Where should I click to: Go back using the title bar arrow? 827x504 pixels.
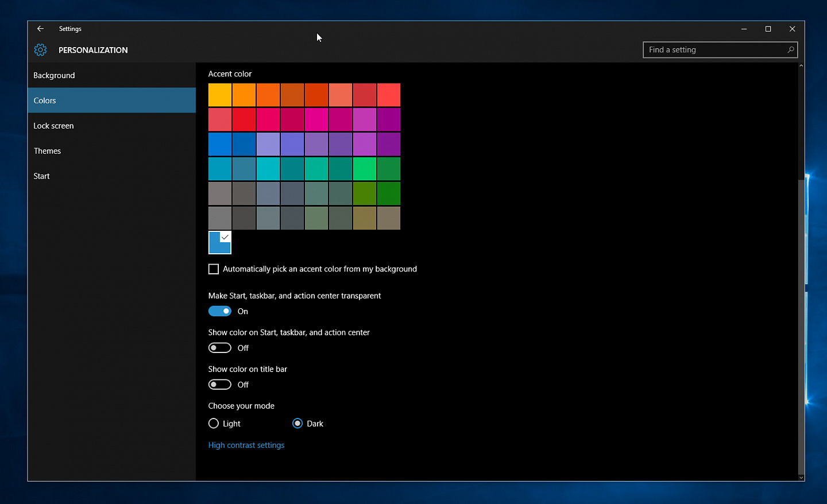(x=40, y=29)
